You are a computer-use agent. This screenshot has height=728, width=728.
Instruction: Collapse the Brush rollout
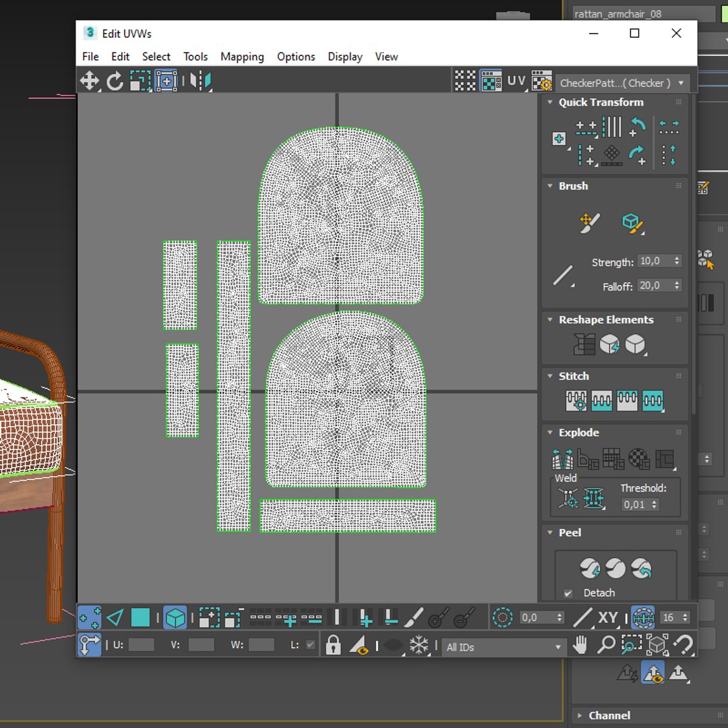click(550, 186)
